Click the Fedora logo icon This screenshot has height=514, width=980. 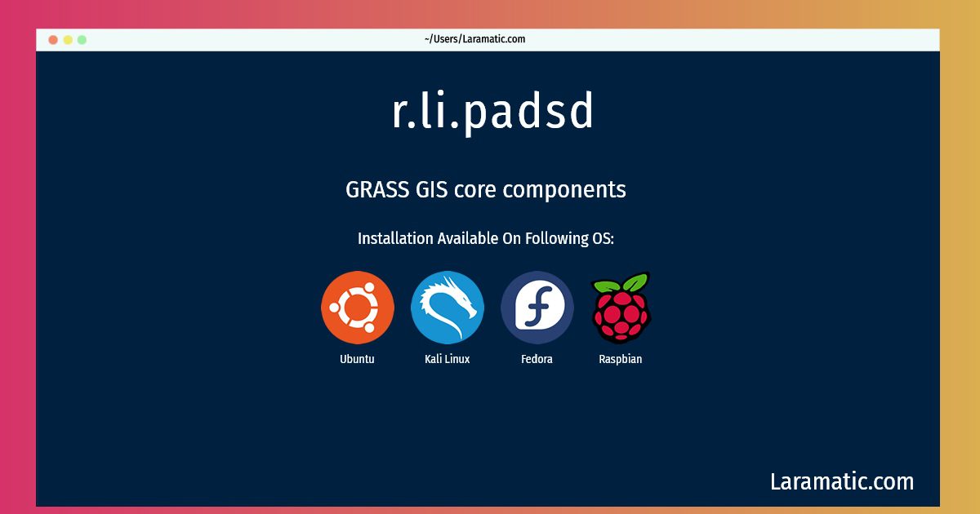(x=537, y=308)
